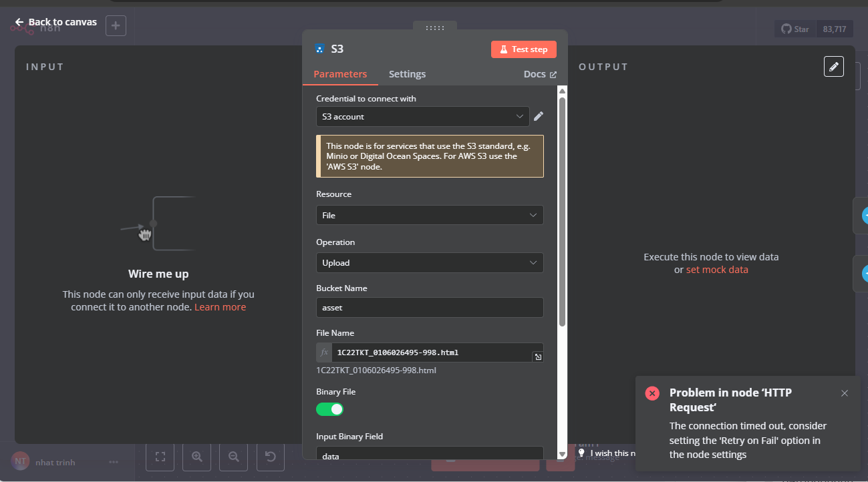Screen dimensions: 868x482
Task: Click the 83,717 star count
Action: 835,29
